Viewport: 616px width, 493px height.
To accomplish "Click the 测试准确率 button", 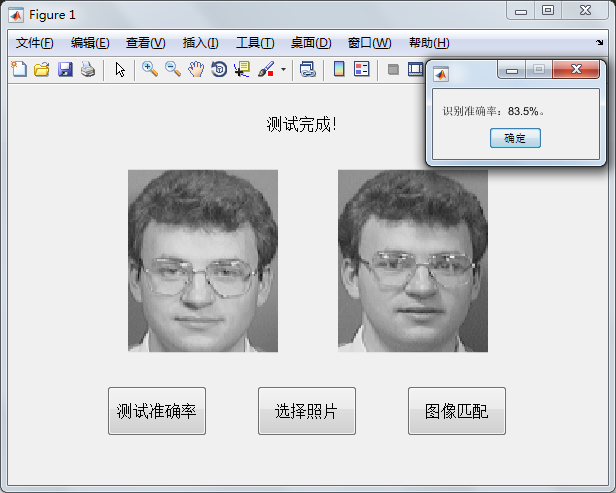I will tap(157, 411).
